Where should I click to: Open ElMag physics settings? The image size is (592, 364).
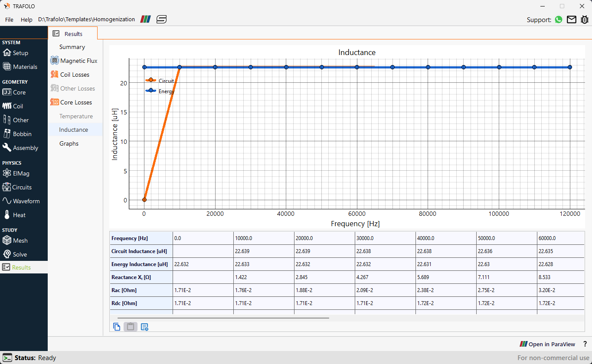(x=16, y=173)
